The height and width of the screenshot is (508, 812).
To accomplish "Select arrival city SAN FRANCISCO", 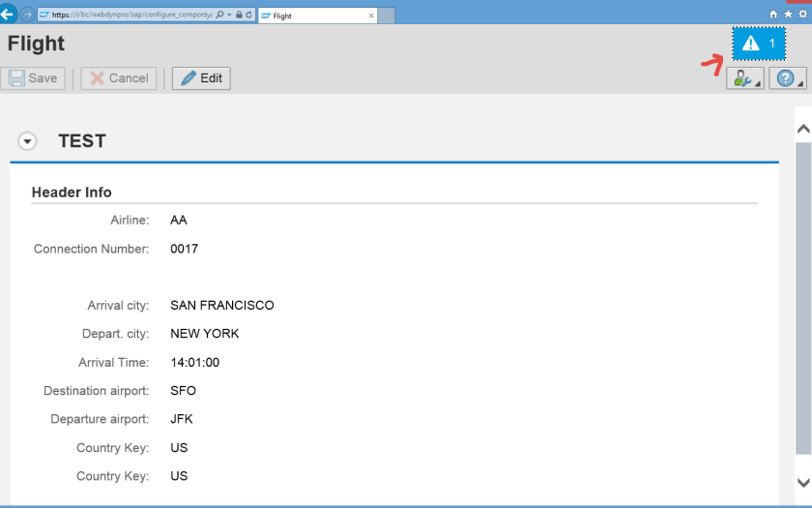I will [x=222, y=306].
